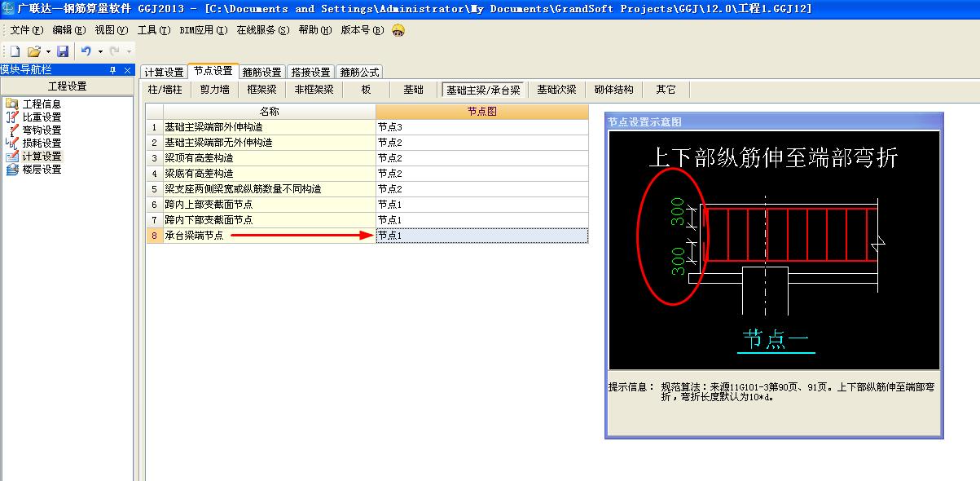Select the 非框架梁 component button

tap(314, 90)
